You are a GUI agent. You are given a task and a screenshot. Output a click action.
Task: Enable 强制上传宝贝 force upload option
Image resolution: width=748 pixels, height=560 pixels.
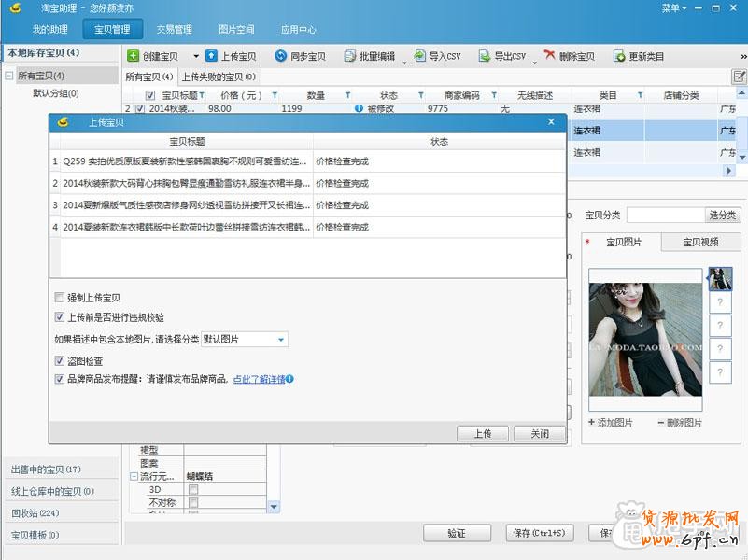pyautogui.click(x=60, y=295)
